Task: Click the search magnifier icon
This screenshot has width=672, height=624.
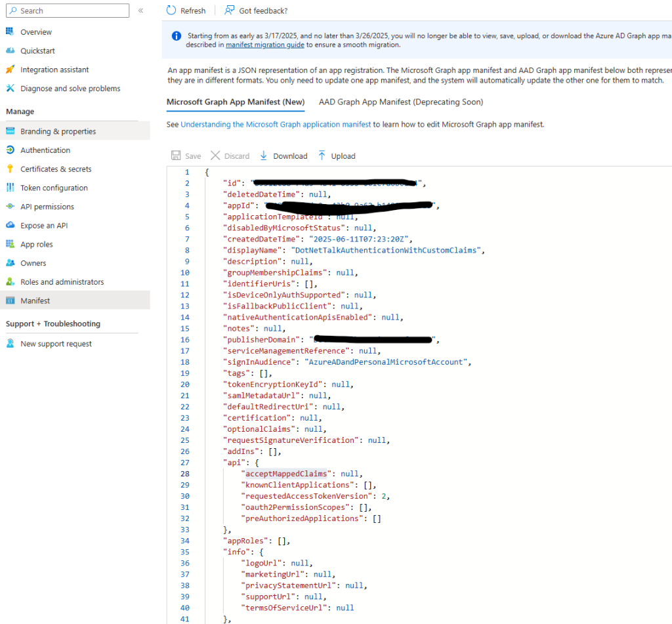Action: pos(13,10)
